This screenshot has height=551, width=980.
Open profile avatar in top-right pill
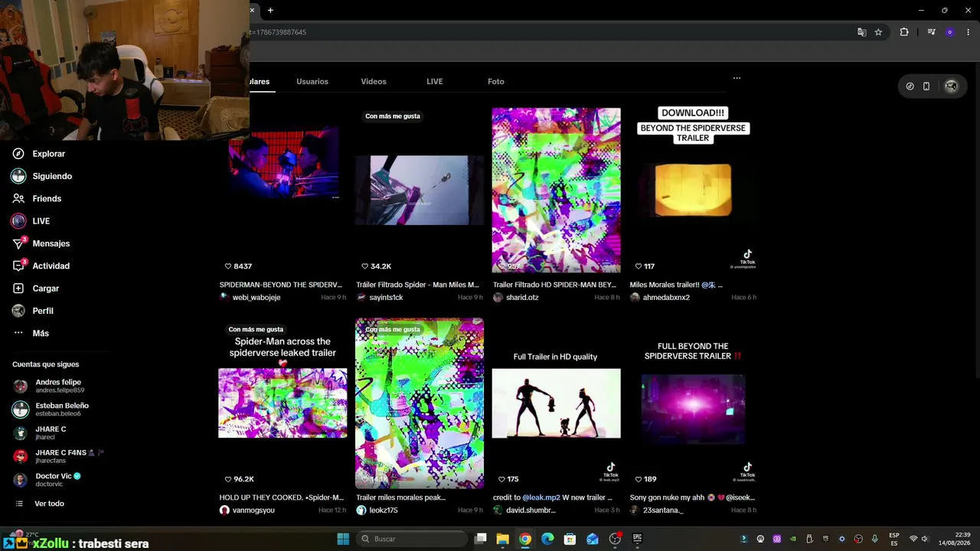pos(951,86)
